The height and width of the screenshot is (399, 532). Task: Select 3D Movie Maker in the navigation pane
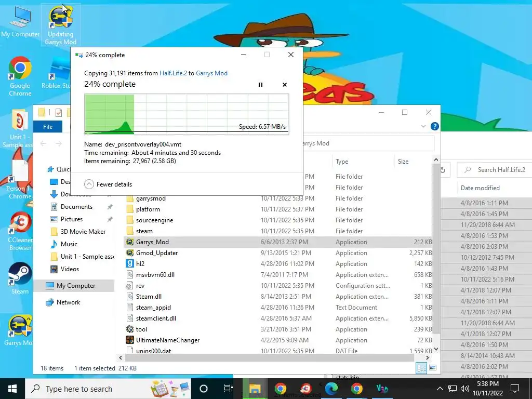pyautogui.click(x=83, y=231)
